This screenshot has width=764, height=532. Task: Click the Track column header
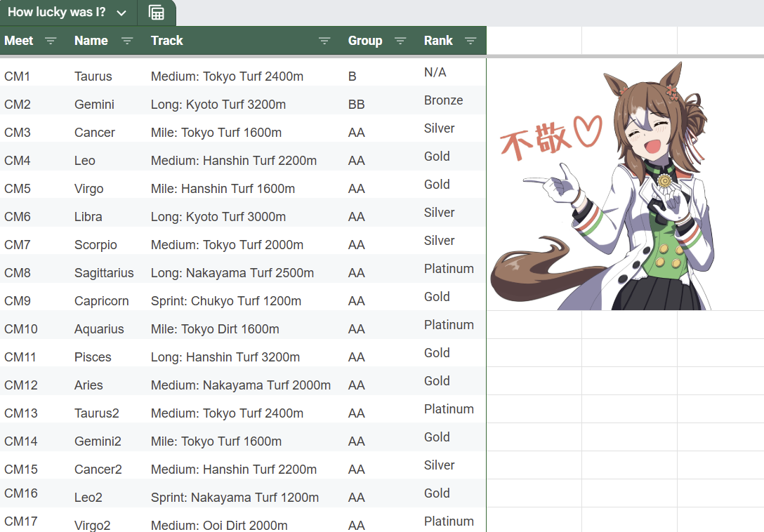coord(167,41)
